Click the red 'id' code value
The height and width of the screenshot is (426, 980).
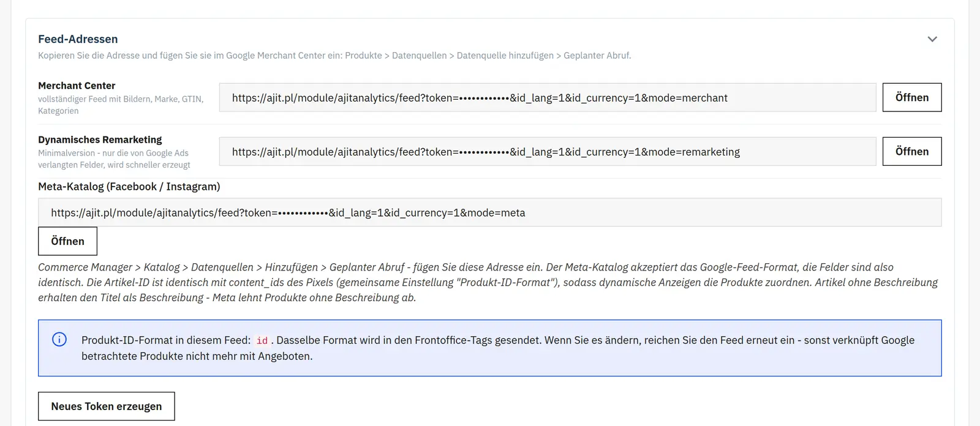pos(262,340)
